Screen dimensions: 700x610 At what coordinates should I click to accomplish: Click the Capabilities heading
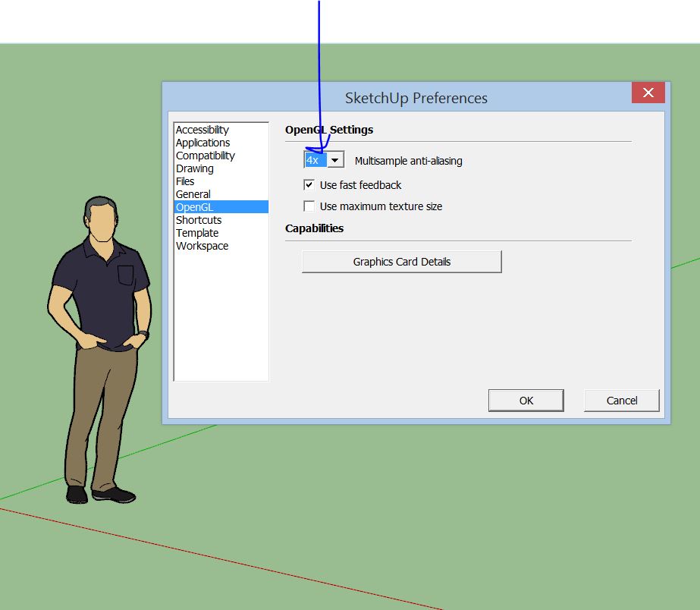[314, 228]
